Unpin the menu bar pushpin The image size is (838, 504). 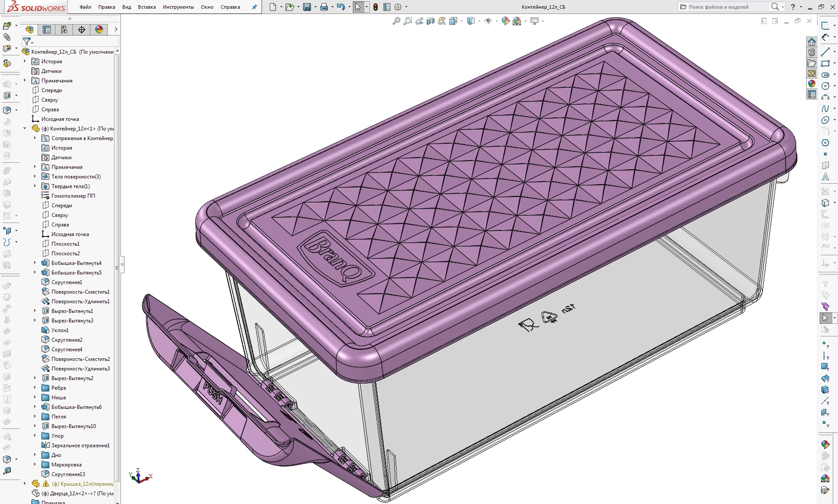coord(254,7)
